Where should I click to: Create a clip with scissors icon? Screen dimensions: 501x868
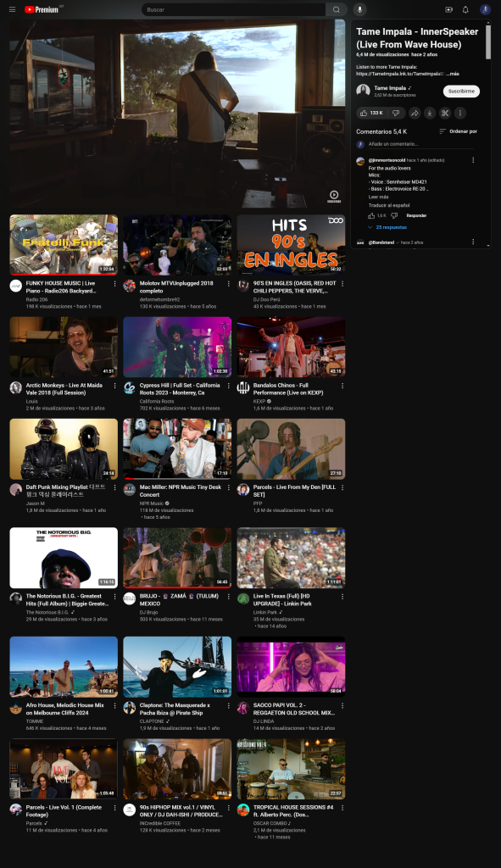(444, 113)
